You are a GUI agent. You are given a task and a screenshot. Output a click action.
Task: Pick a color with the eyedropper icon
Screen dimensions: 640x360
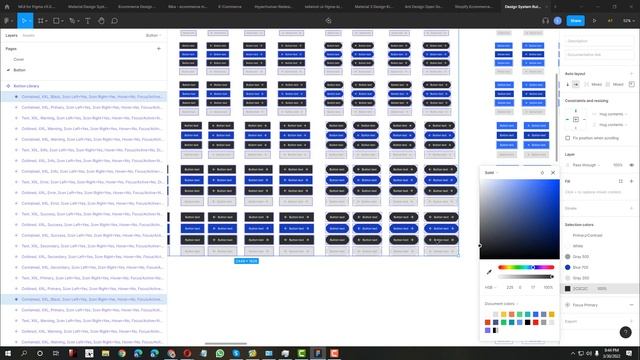(489, 272)
